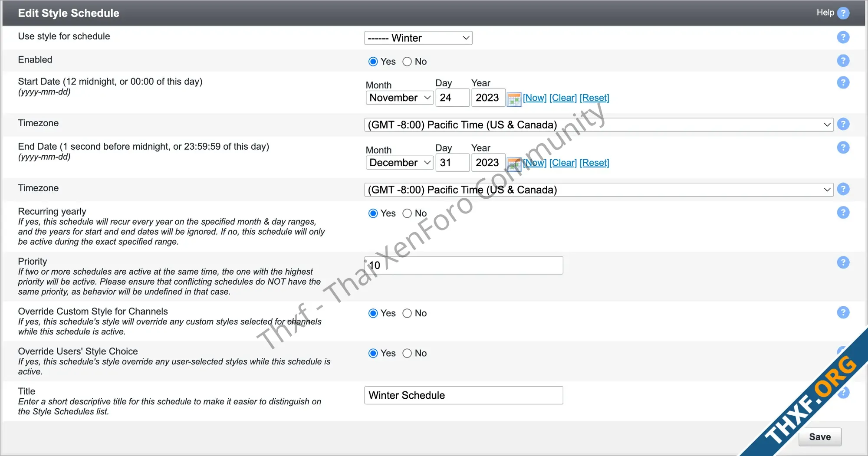Viewport: 868px width, 456px height.
Task: Click End Date [Clear] link
Action: 563,163
